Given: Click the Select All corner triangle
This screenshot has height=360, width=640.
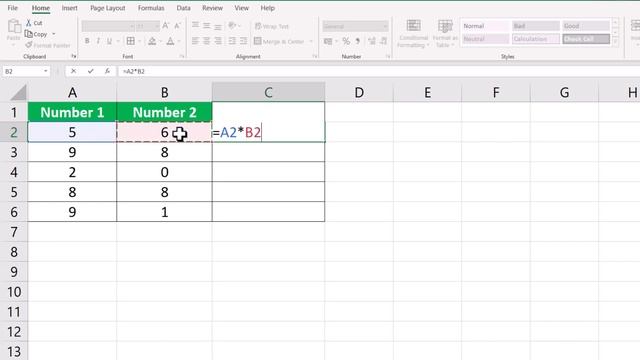Looking at the screenshot, I should point(18,93).
